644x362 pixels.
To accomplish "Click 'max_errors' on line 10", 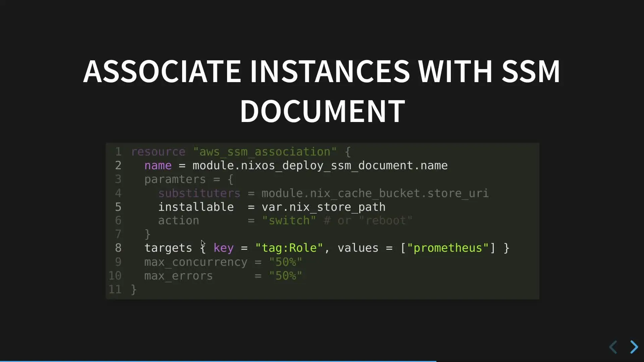I will pyautogui.click(x=178, y=276).
